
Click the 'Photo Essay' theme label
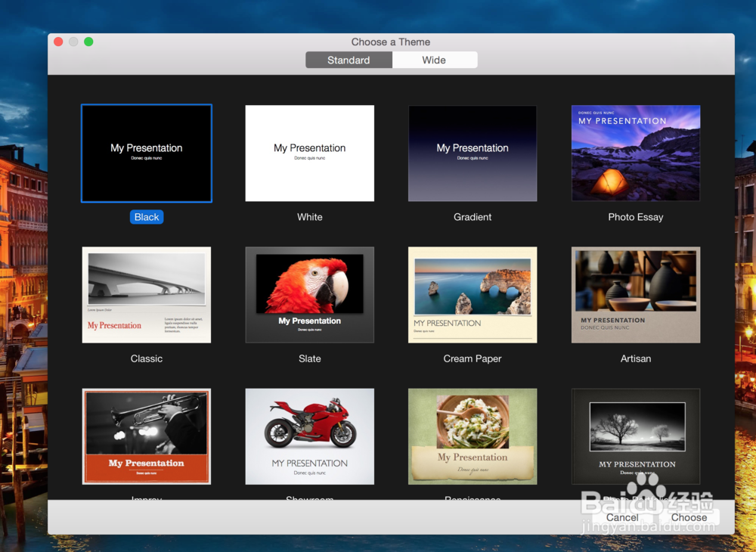point(636,217)
